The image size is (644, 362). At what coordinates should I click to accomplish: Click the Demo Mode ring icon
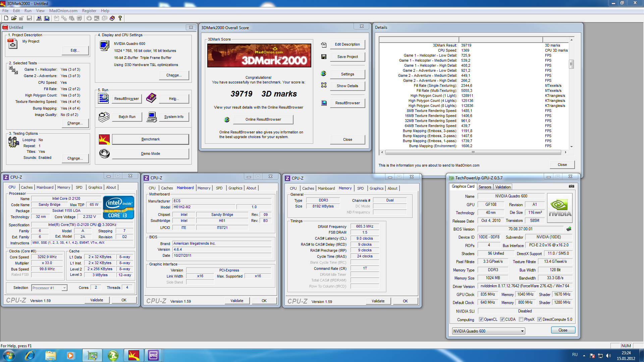104,154
